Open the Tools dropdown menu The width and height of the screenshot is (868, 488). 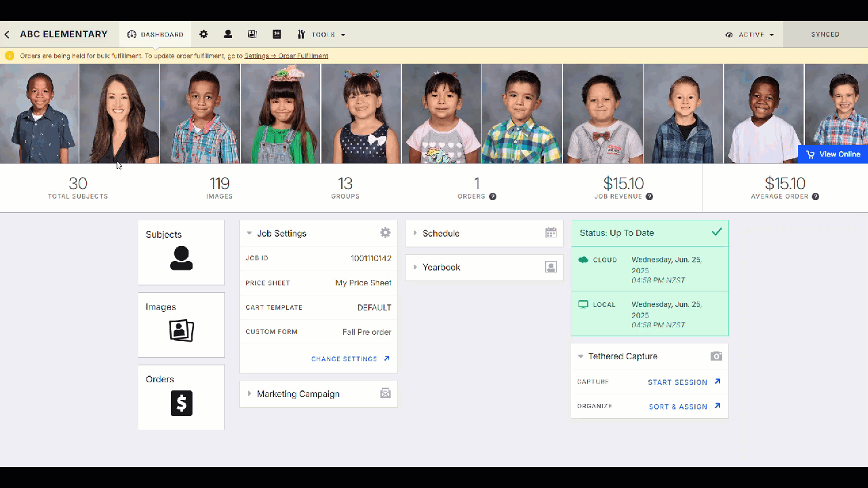pos(321,35)
